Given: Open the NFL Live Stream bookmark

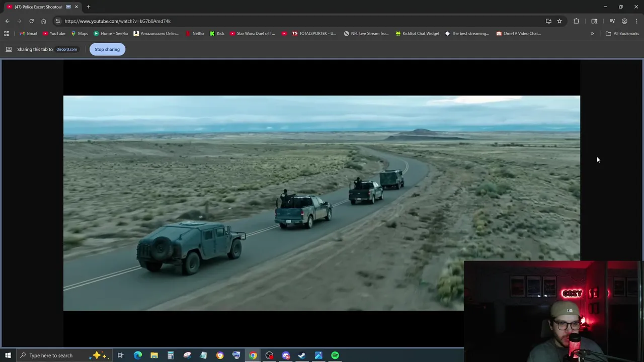Looking at the screenshot, I should pyautogui.click(x=366, y=34).
